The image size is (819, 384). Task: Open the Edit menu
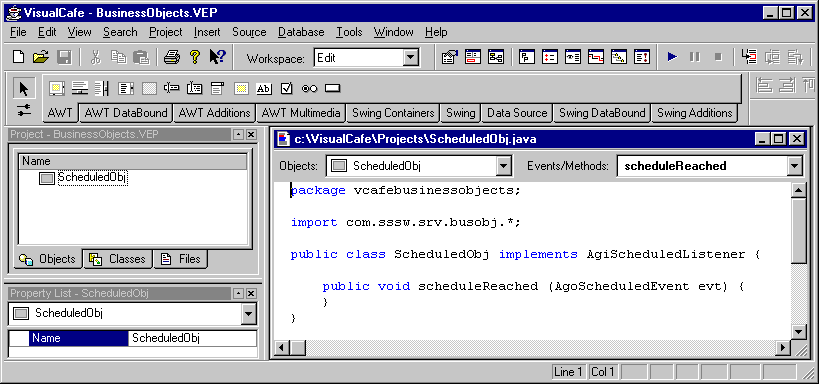pyautogui.click(x=47, y=32)
